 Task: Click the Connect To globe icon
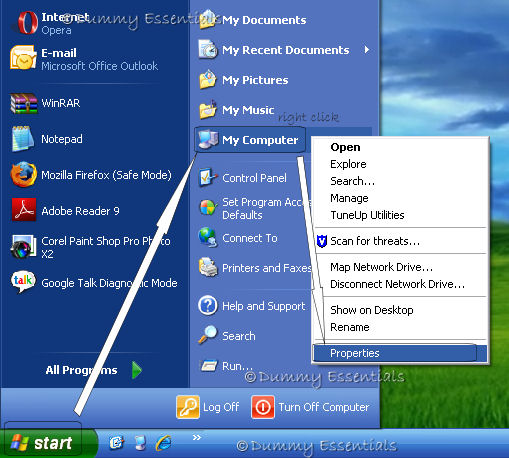(208, 237)
